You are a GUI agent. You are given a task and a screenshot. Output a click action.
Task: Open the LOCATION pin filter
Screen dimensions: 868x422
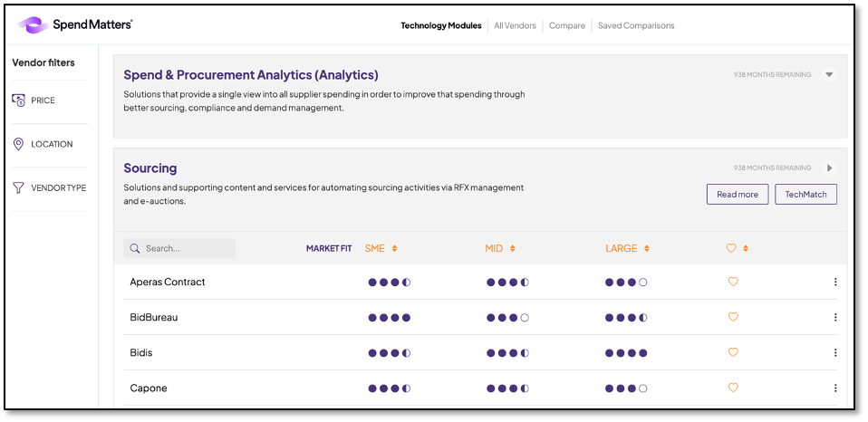click(18, 144)
